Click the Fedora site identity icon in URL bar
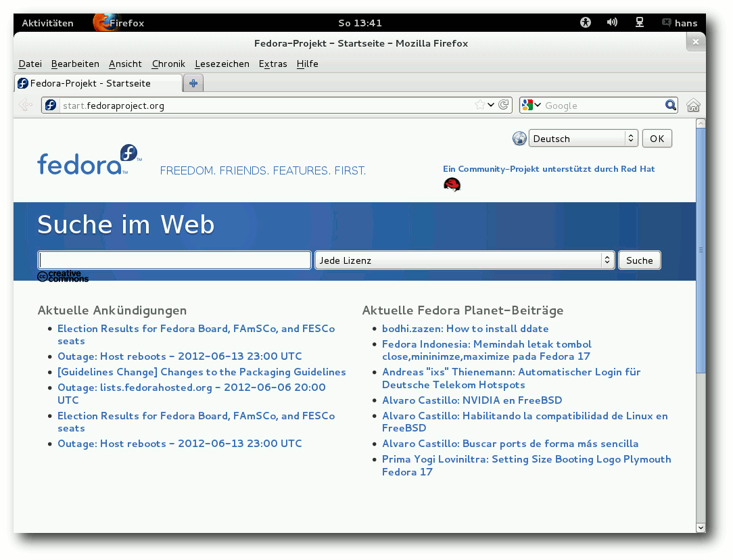 coord(51,106)
